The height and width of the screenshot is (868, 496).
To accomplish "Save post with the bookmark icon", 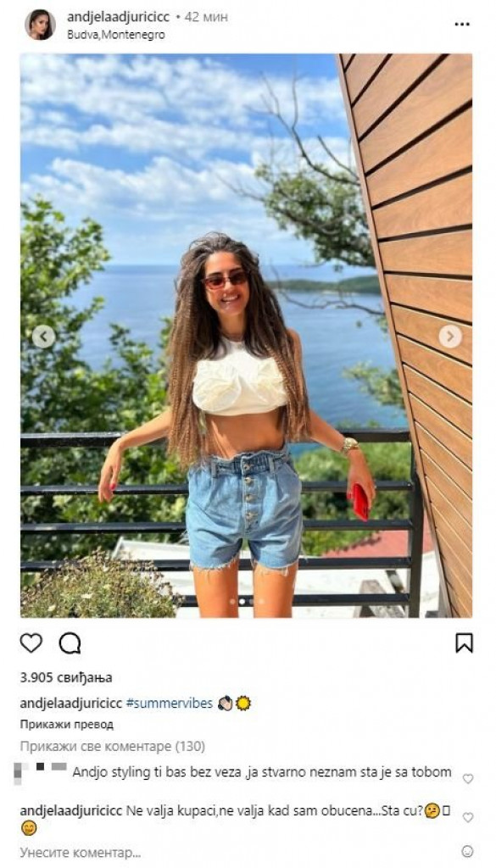I will point(464,643).
